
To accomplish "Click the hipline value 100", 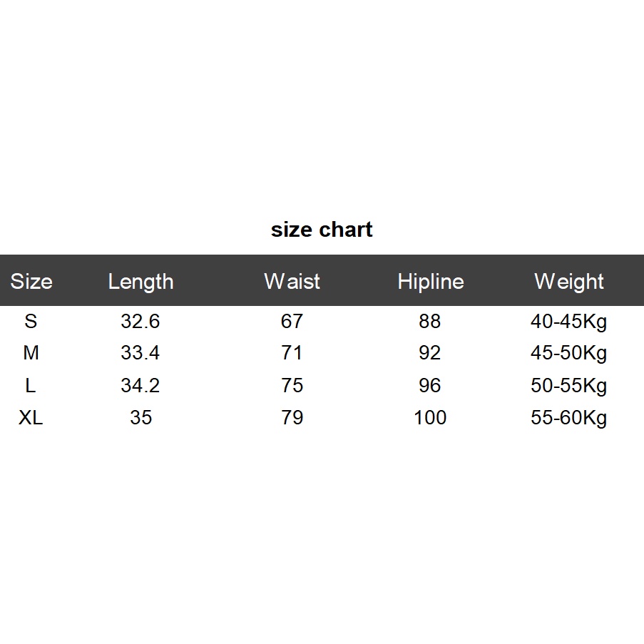I will click(x=430, y=417).
